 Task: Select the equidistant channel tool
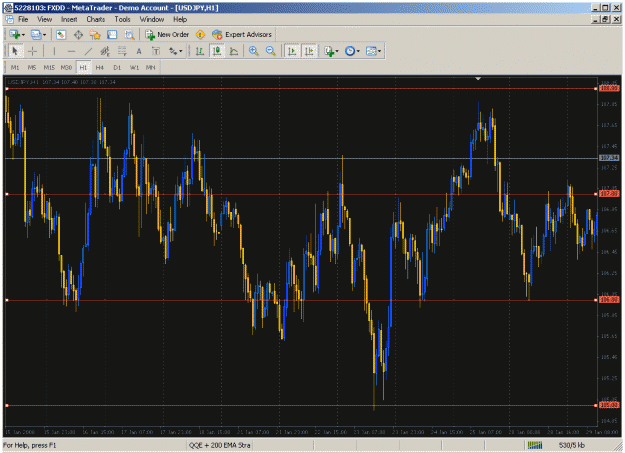pyautogui.click(x=105, y=51)
